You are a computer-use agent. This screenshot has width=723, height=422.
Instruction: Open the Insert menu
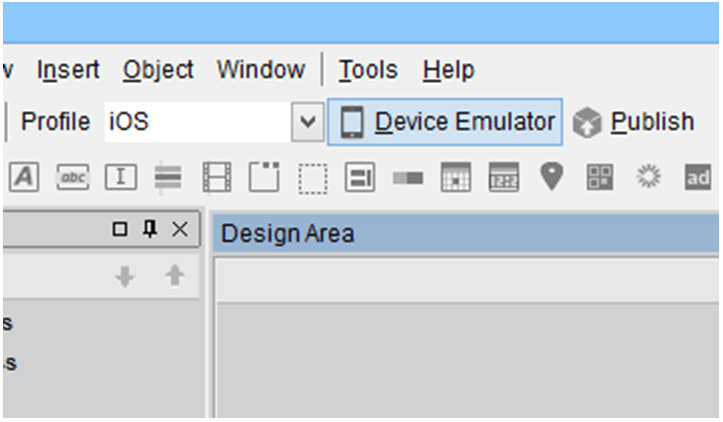(x=68, y=70)
